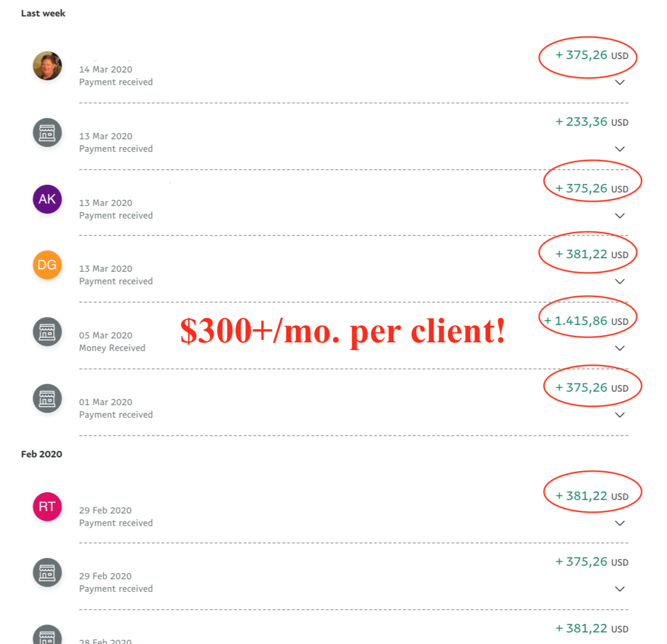Expand the DG 381,22 USD payment chevron
The height and width of the screenshot is (644, 667).
[x=620, y=281]
